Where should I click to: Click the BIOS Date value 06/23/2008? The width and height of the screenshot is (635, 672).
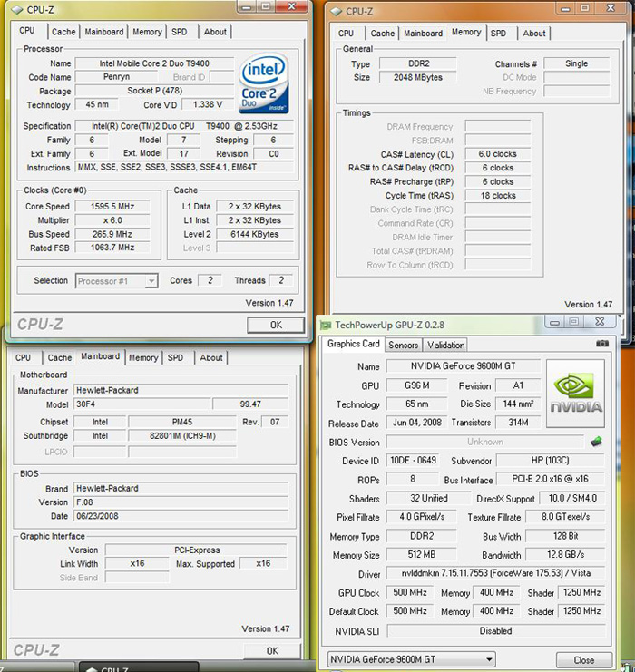tap(181, 516)
